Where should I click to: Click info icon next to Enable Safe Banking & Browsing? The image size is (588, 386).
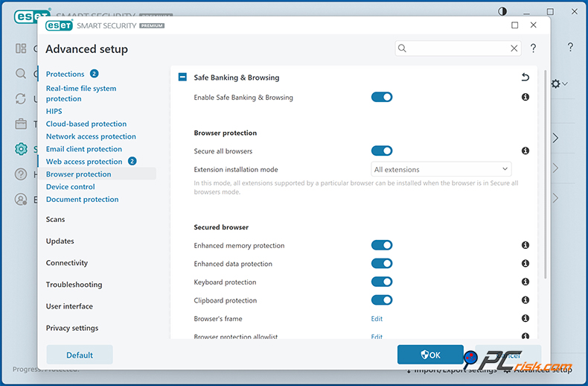coord(525,98)
